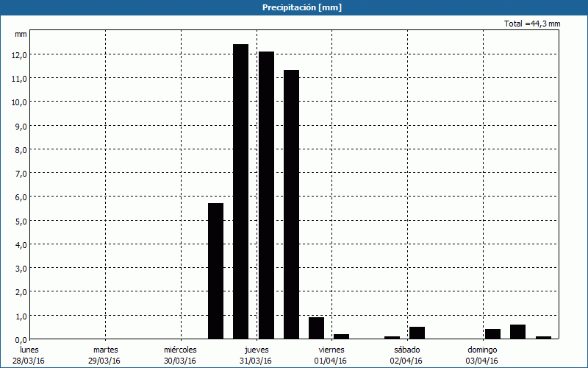
Task: Click the tallest bar under domingo
Action: pyautogui.click(x=517, y=332)
